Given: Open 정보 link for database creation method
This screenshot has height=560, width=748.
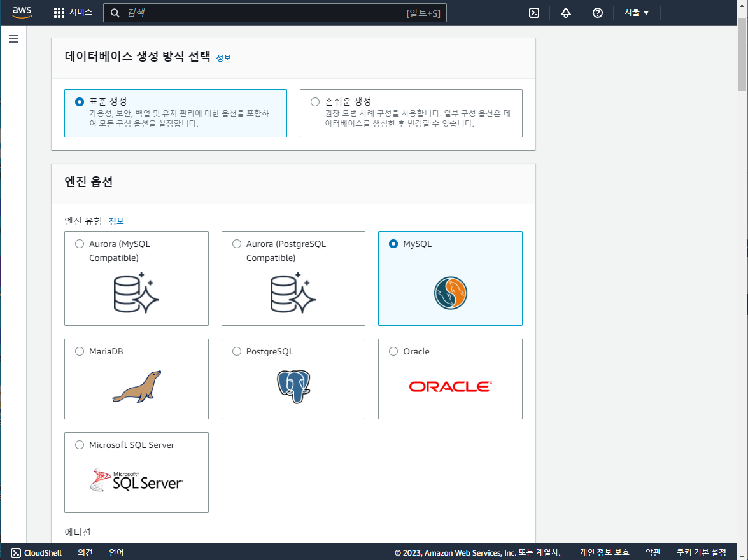Looking at the screenshot, I should (223, 58).
